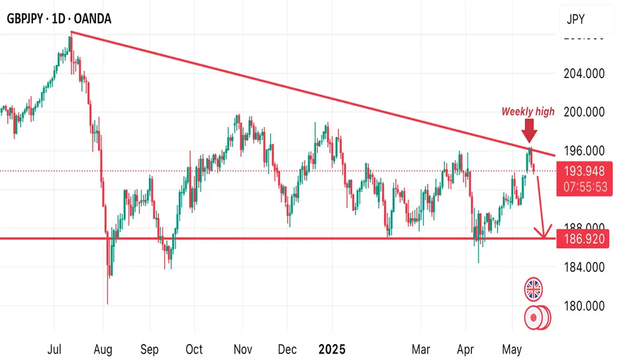This screenshot has height=364, width=617.
Task: Click the Nov label on time axis
Action: pos(242,349)
